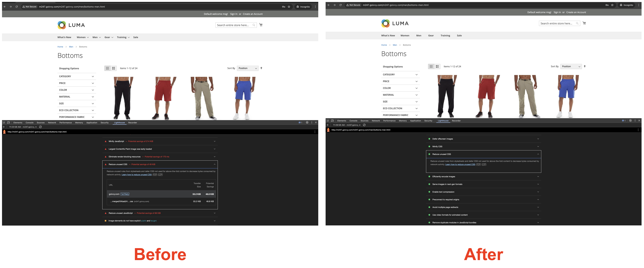Open the DevTools three-dot options menu
Viewport: 644px width, 268px height.
click(311, 122)
